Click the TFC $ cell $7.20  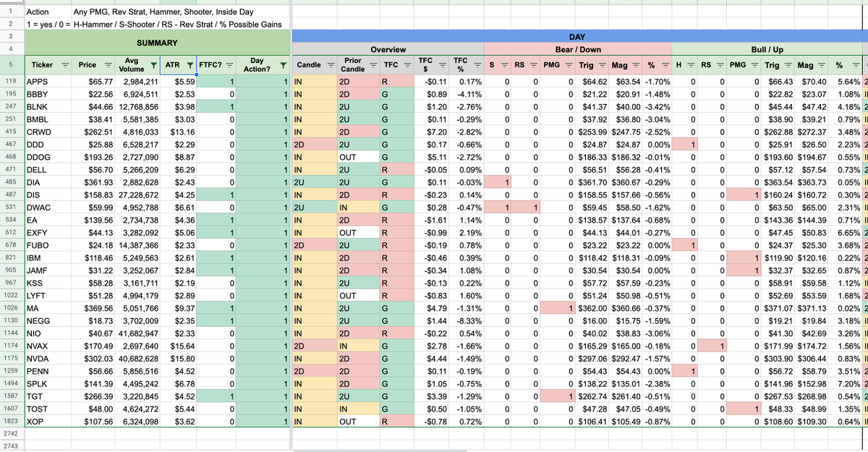pos(431,132)
